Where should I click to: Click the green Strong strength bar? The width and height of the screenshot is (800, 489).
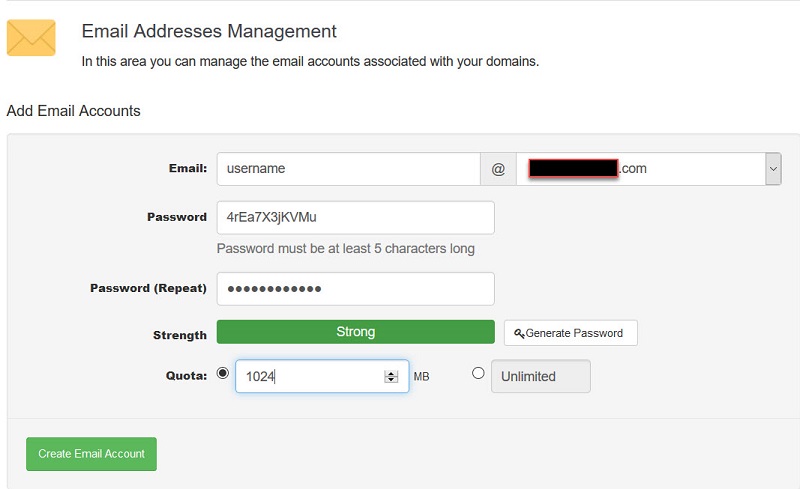pyautogui.click(x=355, y=332)
